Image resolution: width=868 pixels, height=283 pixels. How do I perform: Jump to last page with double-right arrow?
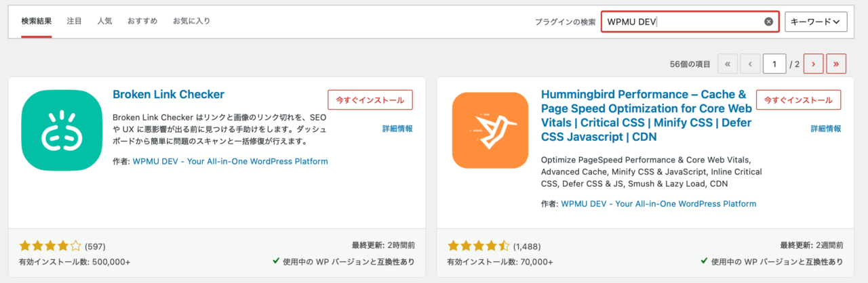tap(836, 64)
